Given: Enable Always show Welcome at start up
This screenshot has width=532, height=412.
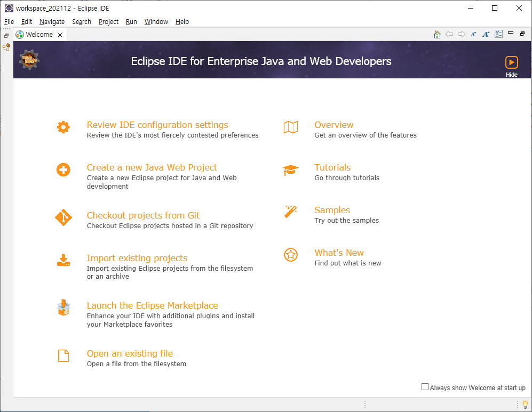Looking at the screenshot, I should tap(425, 386).
